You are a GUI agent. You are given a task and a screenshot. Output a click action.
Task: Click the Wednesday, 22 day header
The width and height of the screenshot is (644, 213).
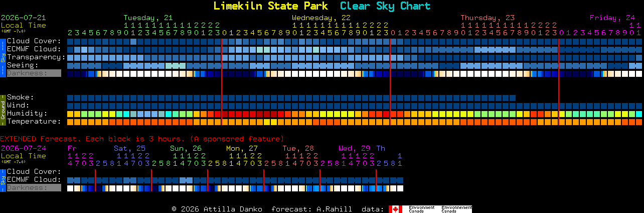coord(321,18)
